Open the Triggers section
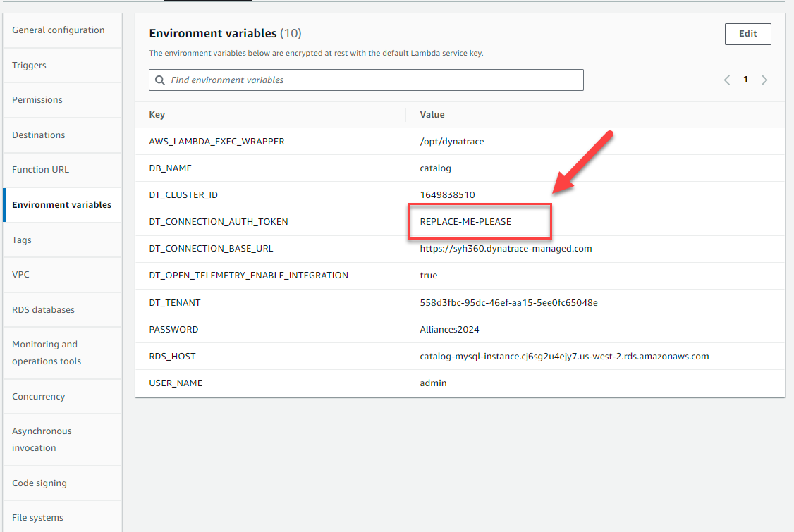Screen dimensions: 794x532 point(30,66)
